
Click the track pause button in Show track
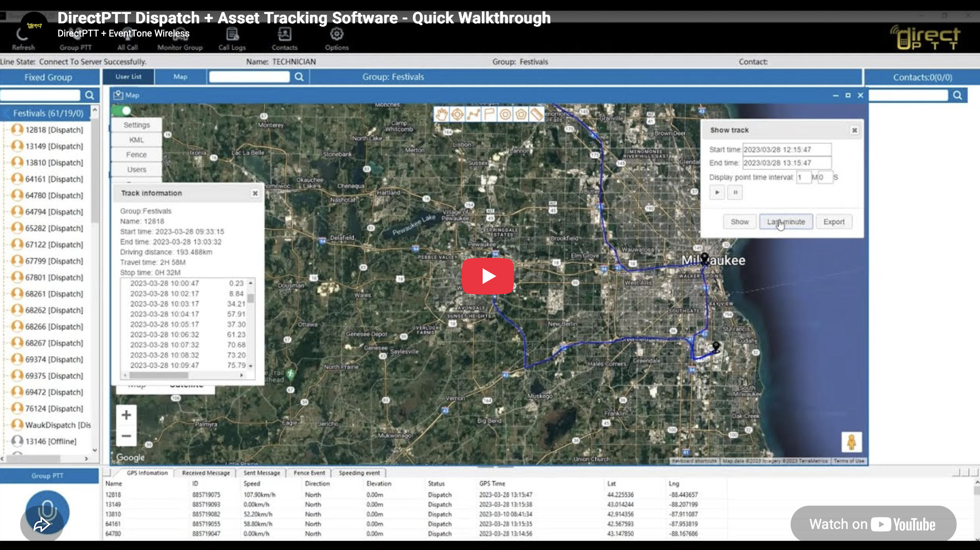[735, 193]
